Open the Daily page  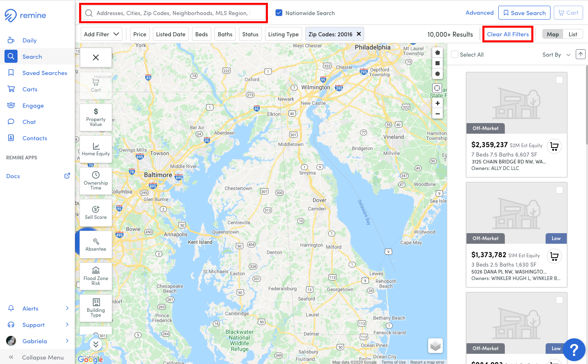29,40
